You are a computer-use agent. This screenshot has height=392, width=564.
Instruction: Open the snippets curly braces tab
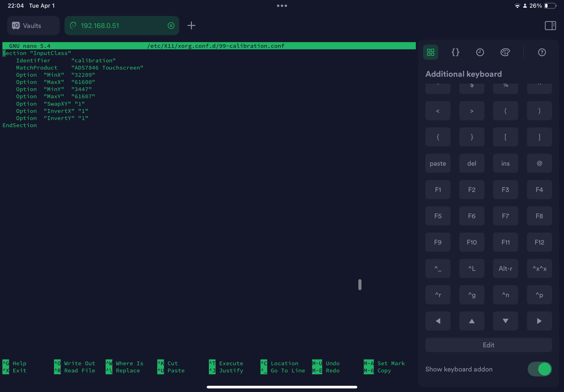pyautogui.click(x=455, y=52)
